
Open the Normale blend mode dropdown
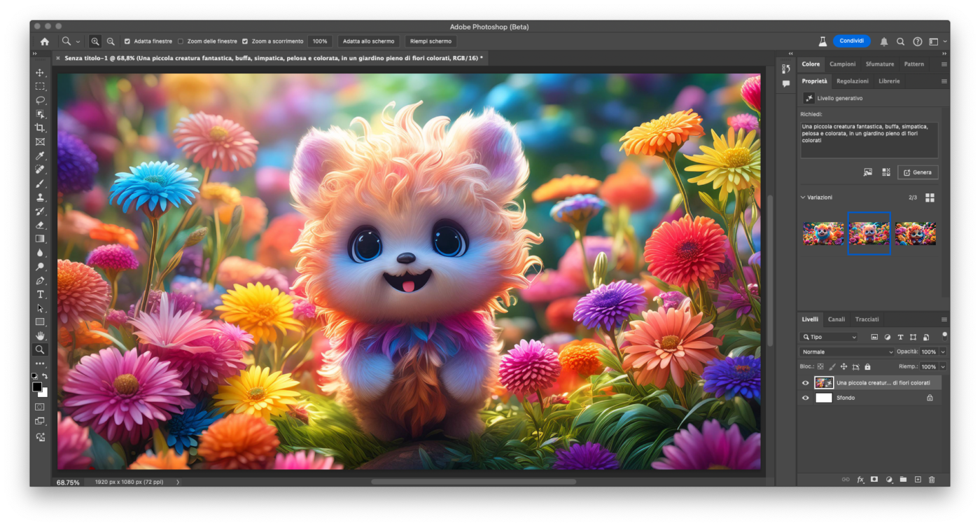[x=847, y=352]
